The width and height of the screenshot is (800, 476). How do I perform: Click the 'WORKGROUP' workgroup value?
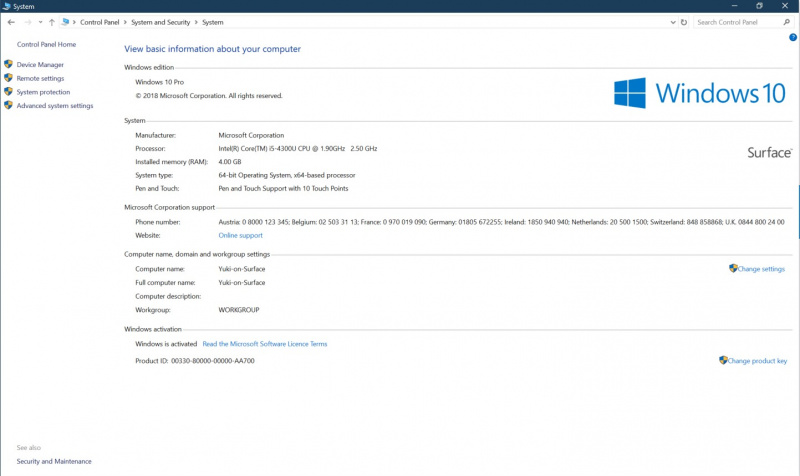239,310
